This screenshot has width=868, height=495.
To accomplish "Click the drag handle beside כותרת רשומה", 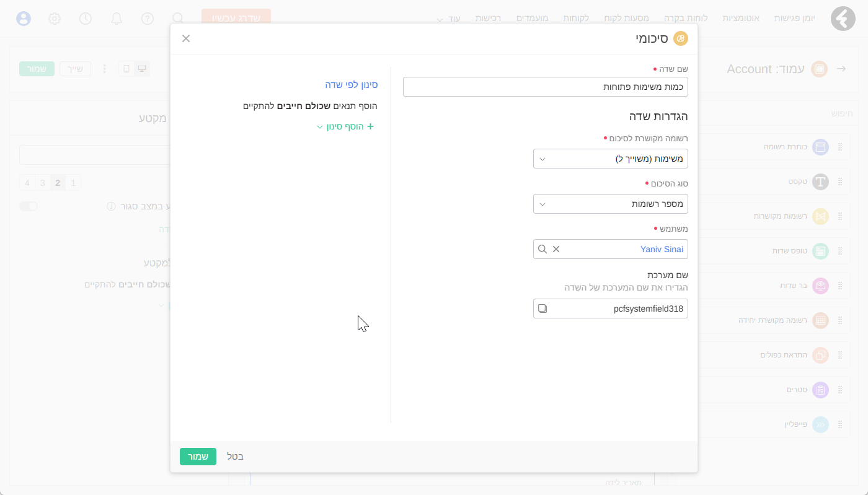I will [x=841, y=147].
